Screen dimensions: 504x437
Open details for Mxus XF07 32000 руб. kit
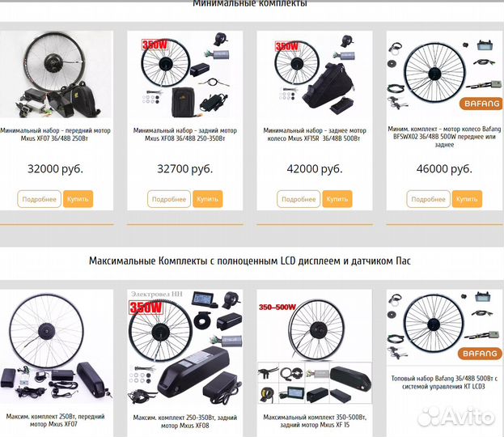click(x=39, y=199)
